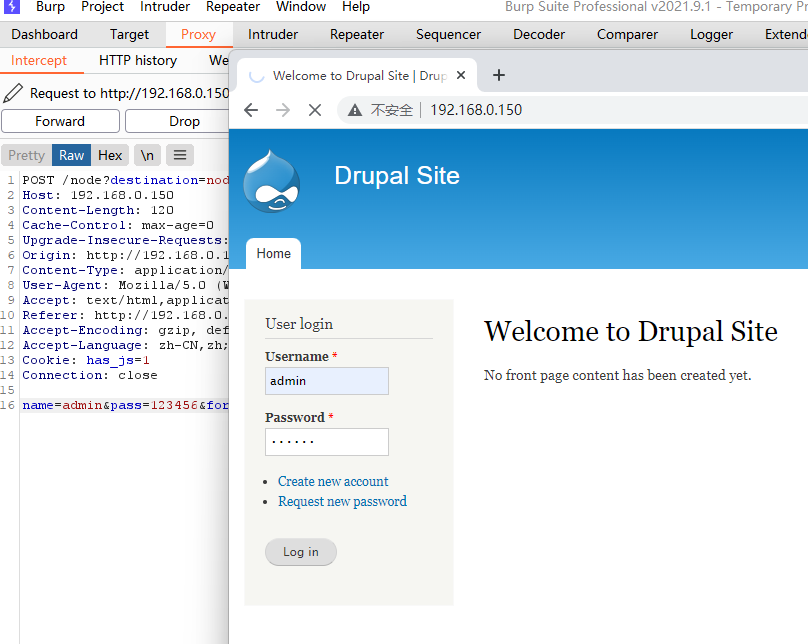Click the browser address bar showing 192.168.0.150
Image resolution: width=808 pixels, height=644 pixels.
pyautogui.click(x=572, y=110)
